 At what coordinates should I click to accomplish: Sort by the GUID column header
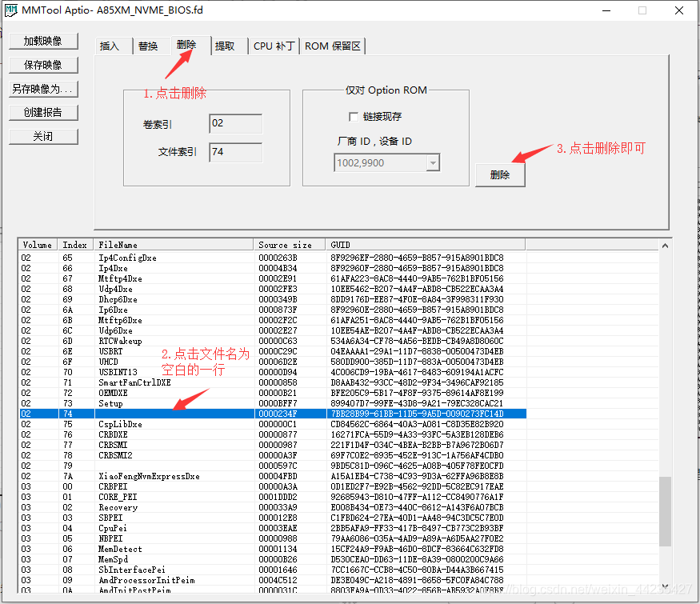point(426,245)
